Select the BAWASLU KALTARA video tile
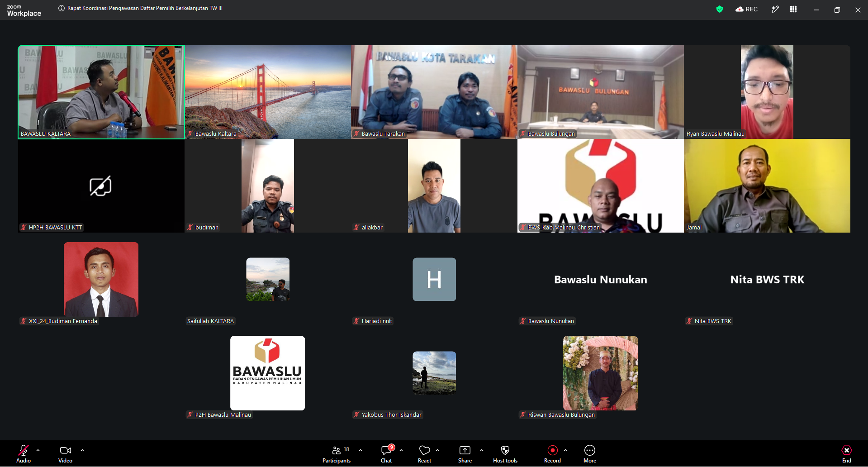 [101, 92]
